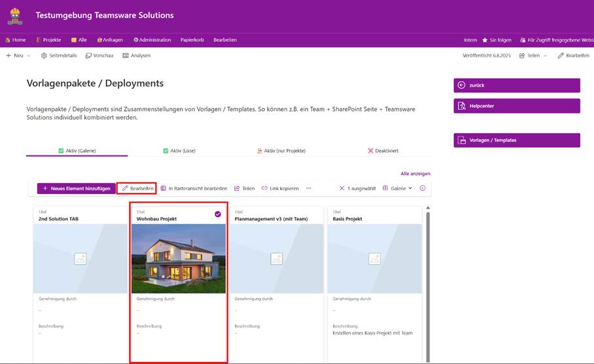This screenshot has height=364, width=594.
Task: Click the info icon in list toolbar
Action: tap(423, 188)
